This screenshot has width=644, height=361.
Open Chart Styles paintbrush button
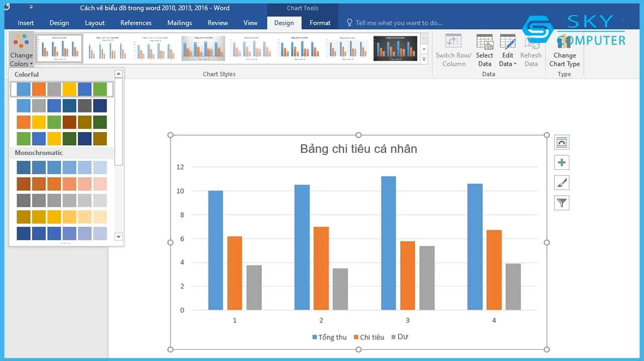(x=562, y=183)
